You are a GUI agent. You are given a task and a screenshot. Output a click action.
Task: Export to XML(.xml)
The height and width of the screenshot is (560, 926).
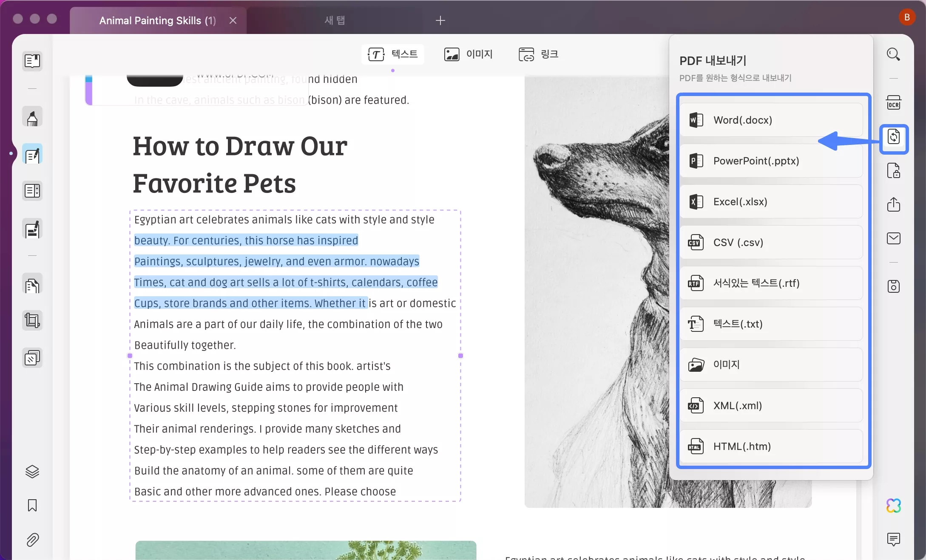771,406
